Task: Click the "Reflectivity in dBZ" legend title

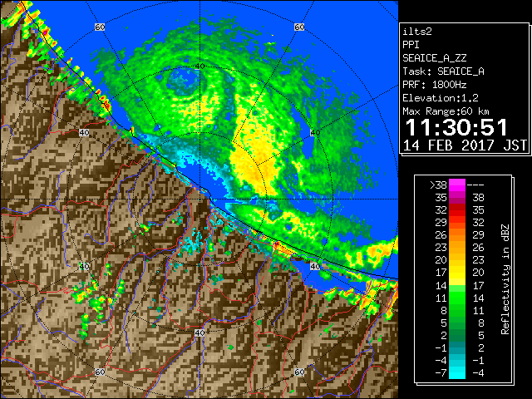Action: coord(505,279)
